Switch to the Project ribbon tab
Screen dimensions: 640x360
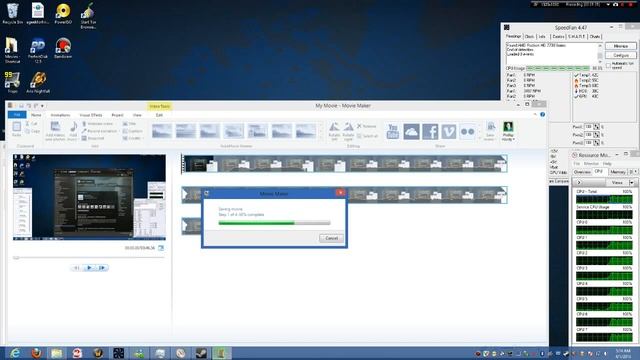[117, 115]
